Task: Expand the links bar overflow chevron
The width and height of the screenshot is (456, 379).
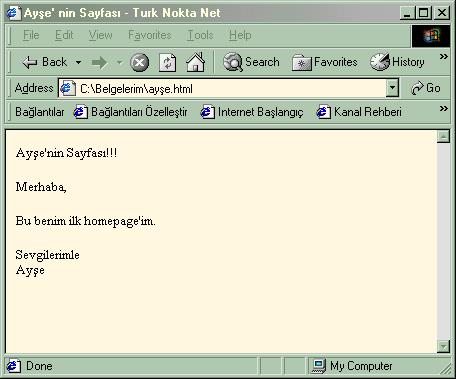Action: (x=443, y=108)
